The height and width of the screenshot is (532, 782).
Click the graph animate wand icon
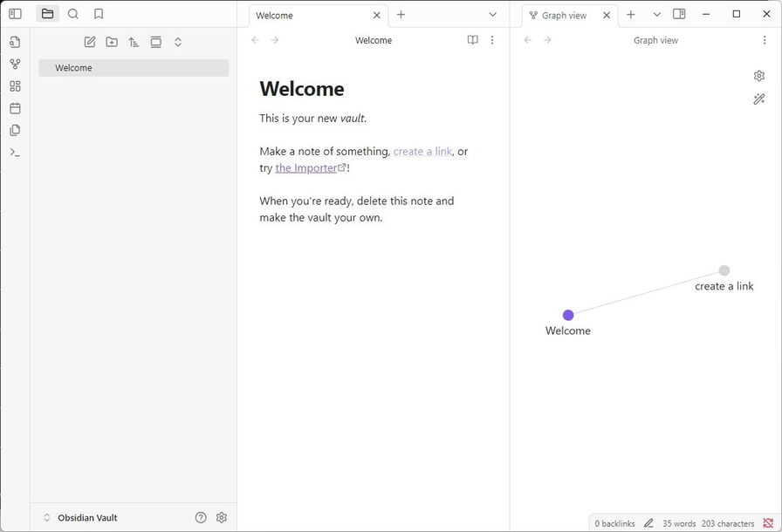click(759, 99)
